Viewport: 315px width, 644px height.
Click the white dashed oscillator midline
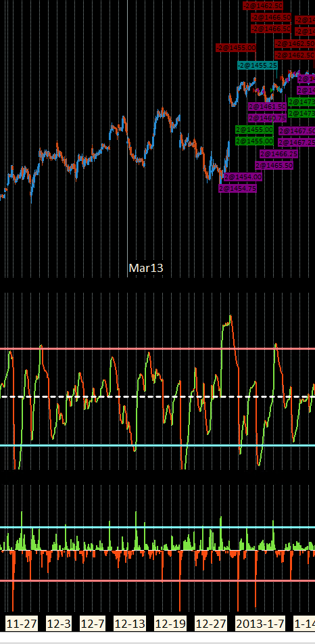point(157,396)
